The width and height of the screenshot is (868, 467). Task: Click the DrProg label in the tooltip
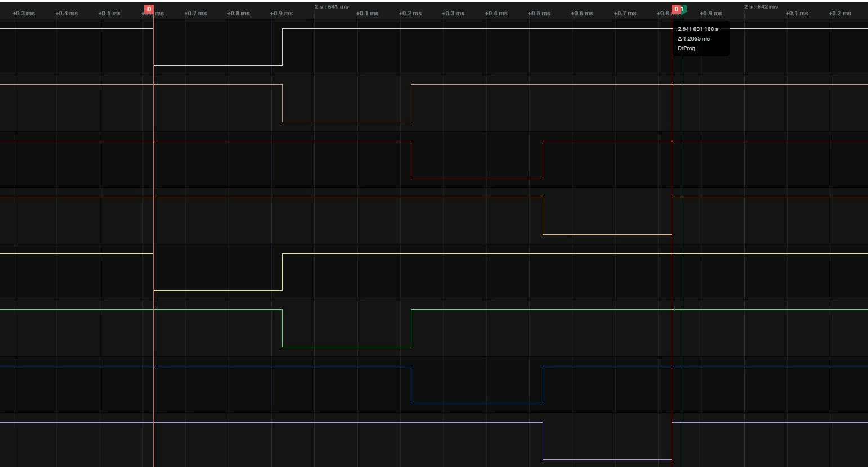coord(686,48)
